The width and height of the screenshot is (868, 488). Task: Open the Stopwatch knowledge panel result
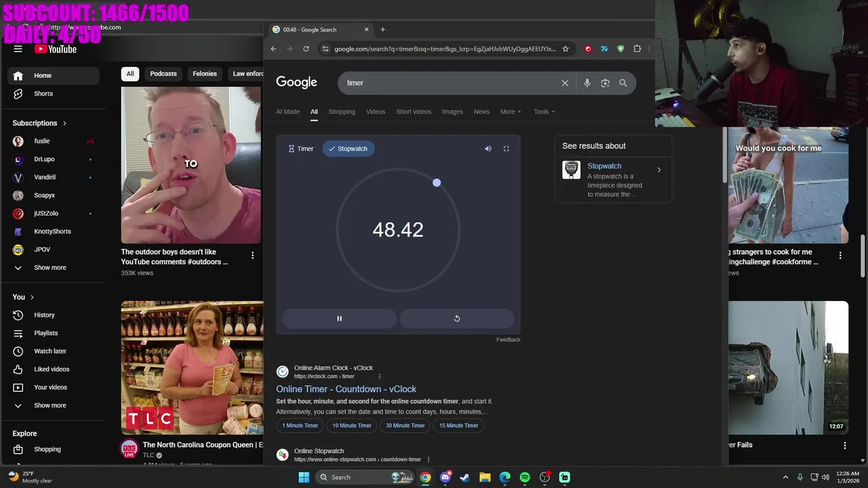(x=604, y=166)
